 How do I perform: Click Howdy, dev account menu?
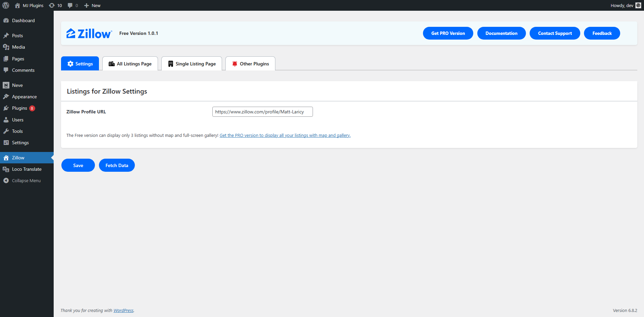626,5
